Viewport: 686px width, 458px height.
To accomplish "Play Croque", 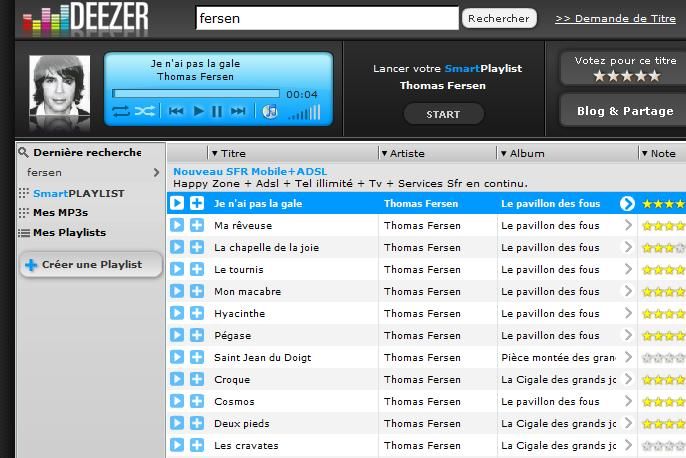I will [177, 379].
